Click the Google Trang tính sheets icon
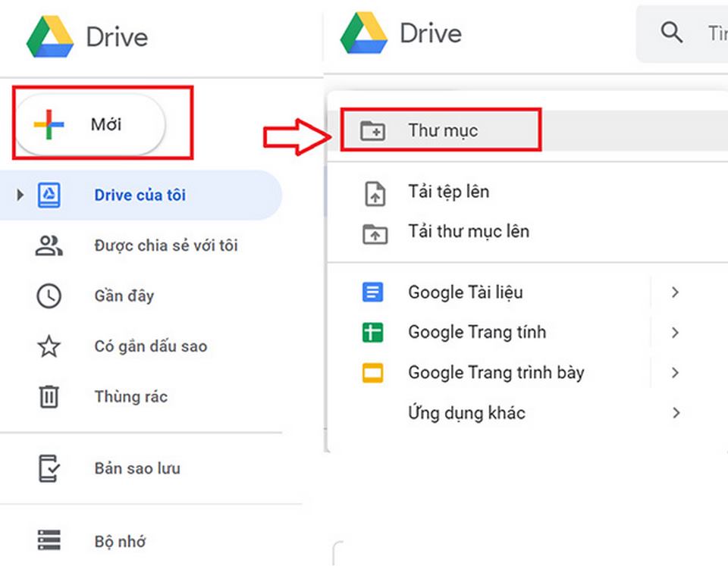The width and height of the screenshot is (728, 566). click(373, 333)
